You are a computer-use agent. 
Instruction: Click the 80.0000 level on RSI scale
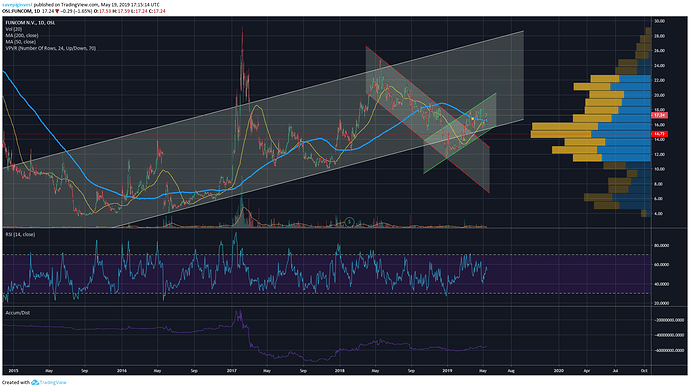pyautogui.click(x=663, y=246)
